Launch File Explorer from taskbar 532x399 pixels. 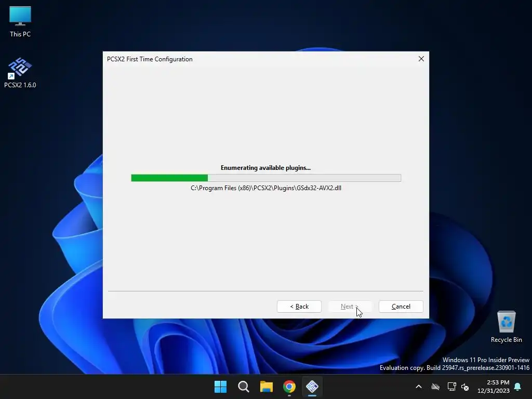click(x=267, y=387)
